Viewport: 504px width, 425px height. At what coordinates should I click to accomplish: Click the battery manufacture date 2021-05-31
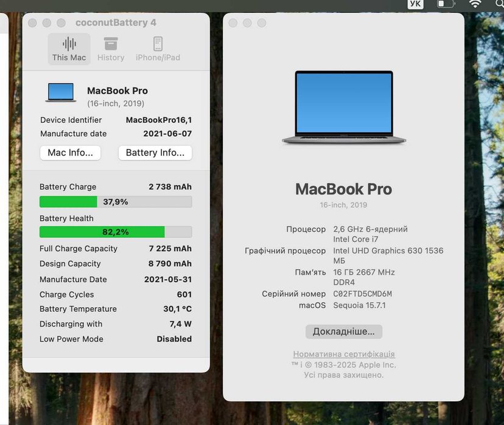click(x=168, y=279)
